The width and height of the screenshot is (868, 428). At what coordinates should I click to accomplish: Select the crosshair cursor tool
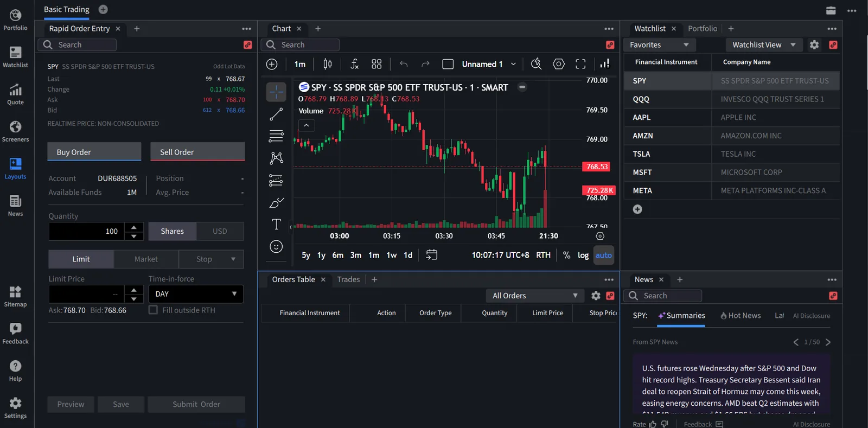pos(276,92)
